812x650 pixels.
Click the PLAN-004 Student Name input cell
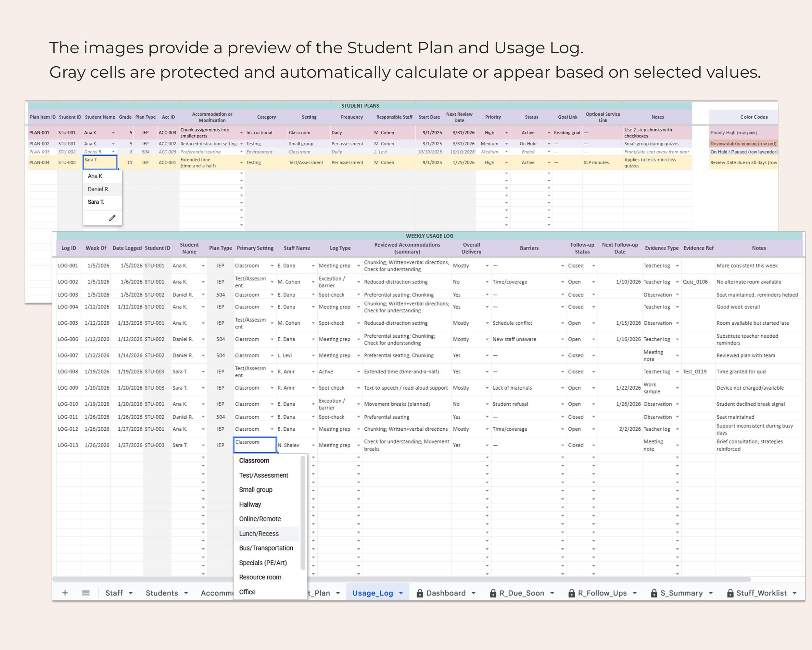tap(100, 162)
